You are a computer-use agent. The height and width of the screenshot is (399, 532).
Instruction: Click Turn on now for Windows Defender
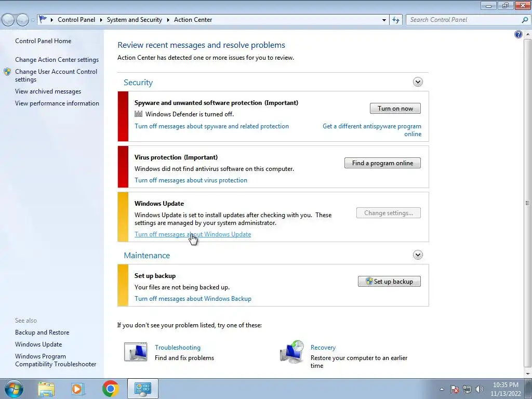pyautogui.click(x=395, y=109)
